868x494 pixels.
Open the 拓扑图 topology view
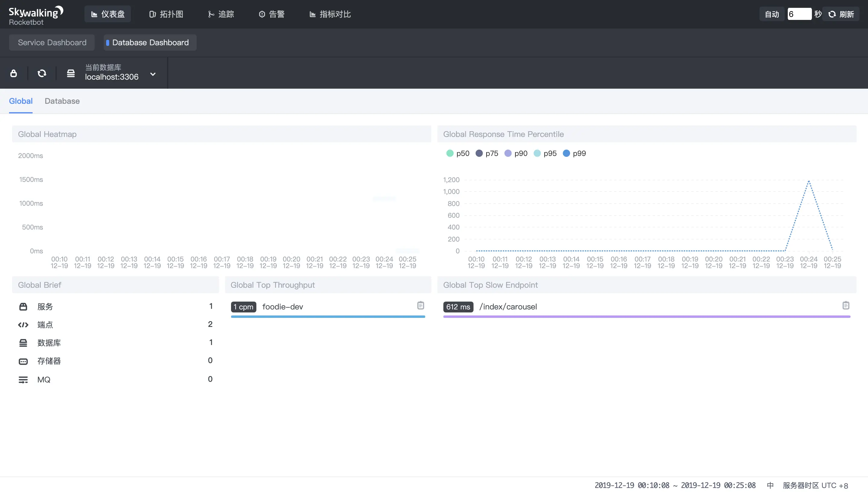tap(166, 14)
